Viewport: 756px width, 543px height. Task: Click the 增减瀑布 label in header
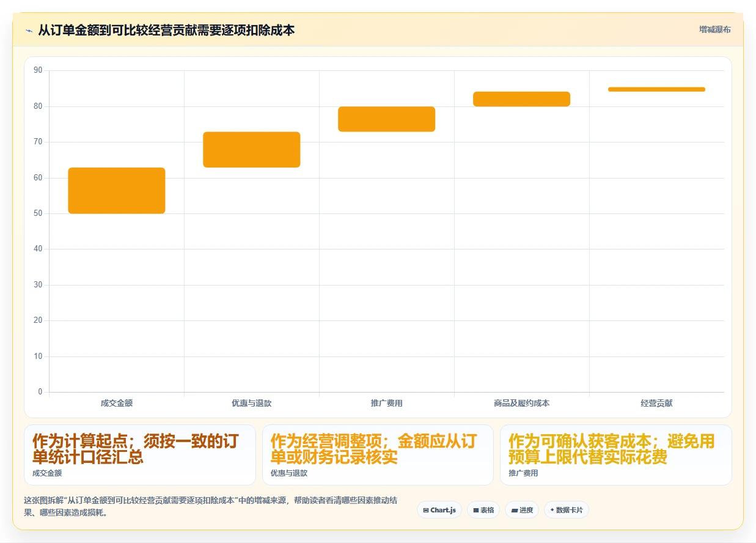(x=714, y=29)
